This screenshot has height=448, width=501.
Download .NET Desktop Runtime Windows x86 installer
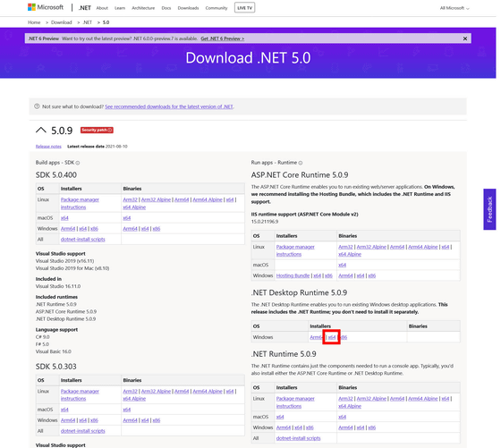(344, 337)
